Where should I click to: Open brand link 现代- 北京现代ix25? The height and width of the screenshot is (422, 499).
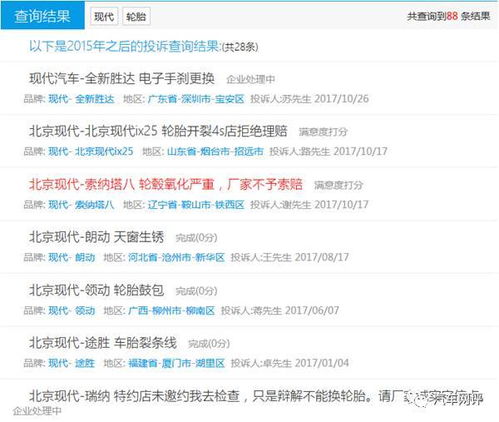pos(91,152)
